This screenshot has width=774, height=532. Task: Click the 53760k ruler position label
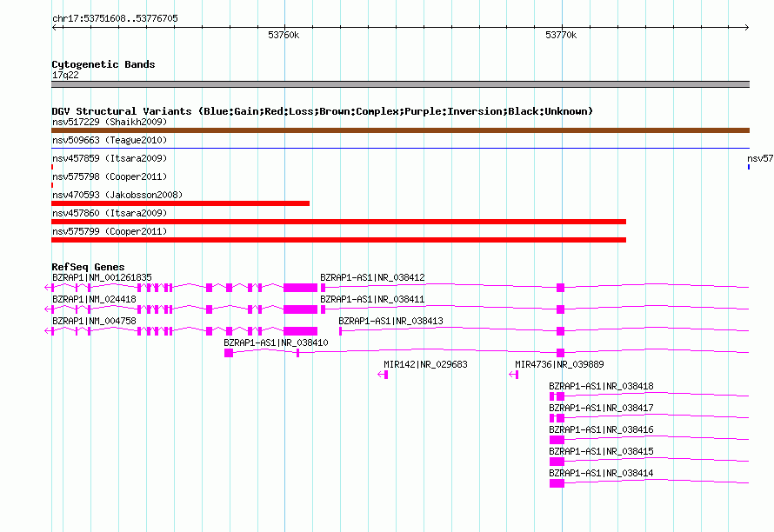[x=284, y=35]
